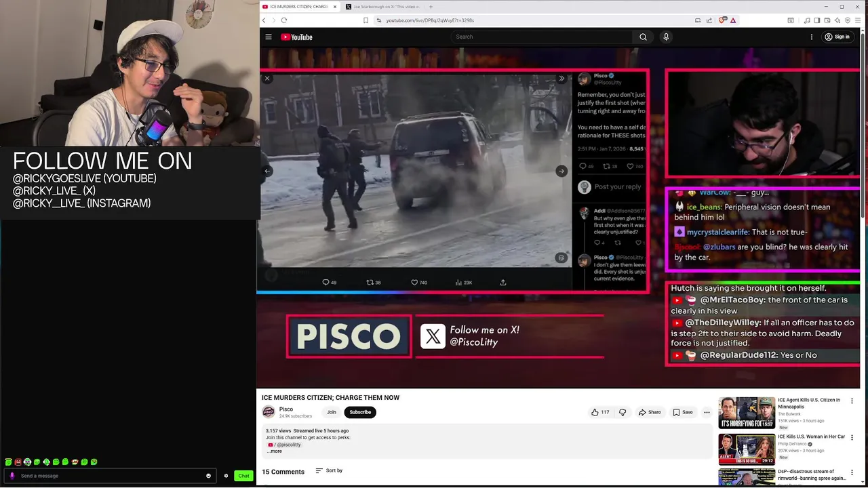868x488 pixels.
Task: Click the address bar URL
Action: coord(430,20)
